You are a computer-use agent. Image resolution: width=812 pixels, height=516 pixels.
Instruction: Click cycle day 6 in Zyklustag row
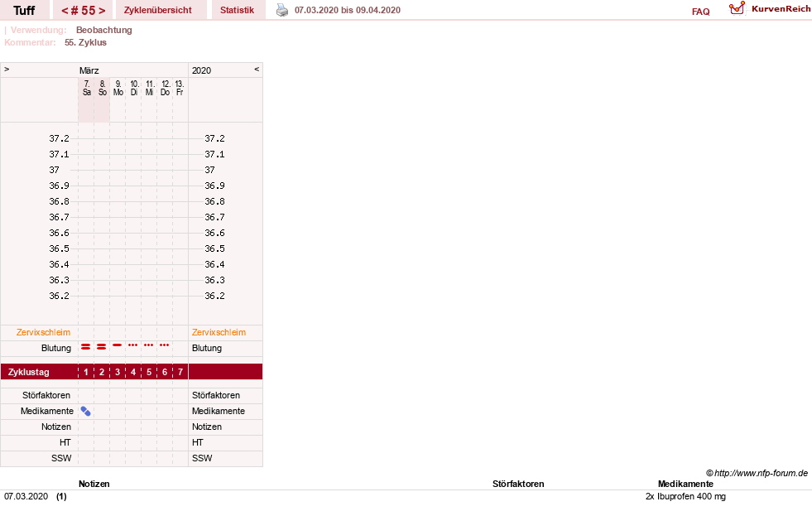click(165, 372)
